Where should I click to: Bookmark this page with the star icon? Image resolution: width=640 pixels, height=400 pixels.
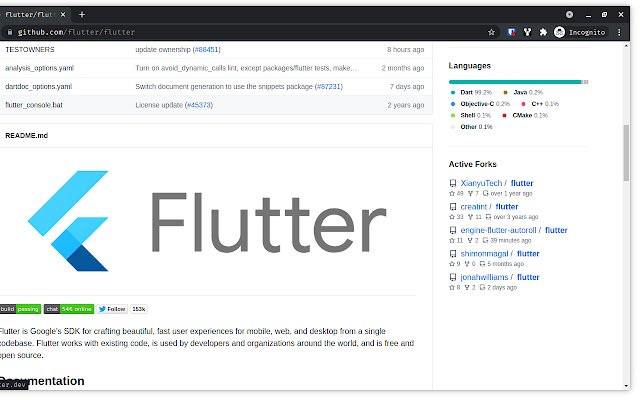pyautogui.click(x=491, y=32)
